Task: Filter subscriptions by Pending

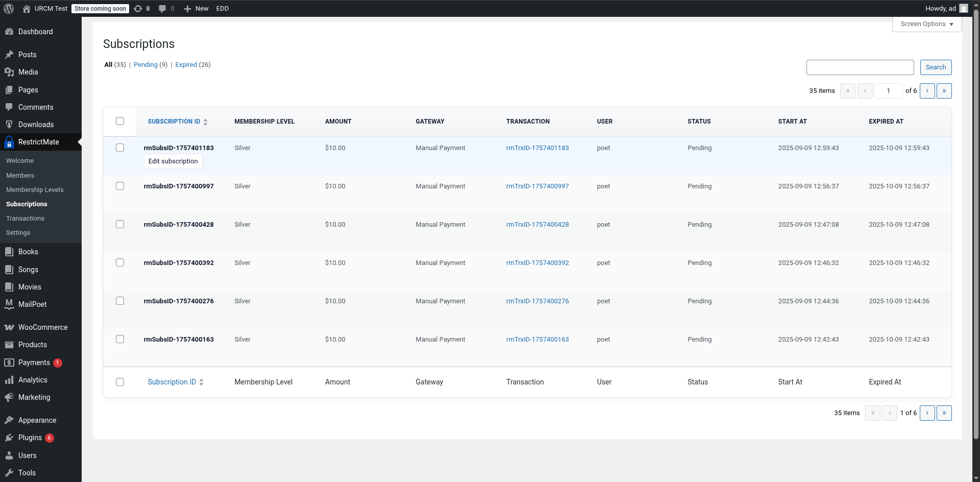Action: (145, 65)
